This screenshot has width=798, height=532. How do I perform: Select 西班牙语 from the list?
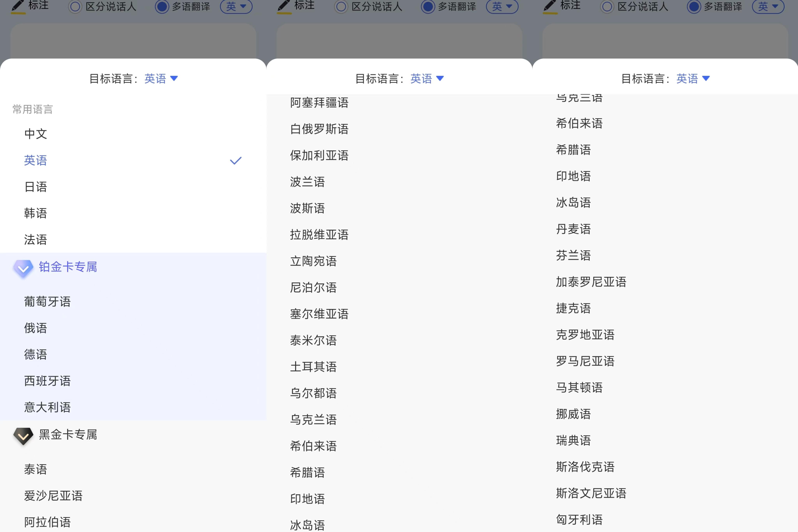(48, 381)
